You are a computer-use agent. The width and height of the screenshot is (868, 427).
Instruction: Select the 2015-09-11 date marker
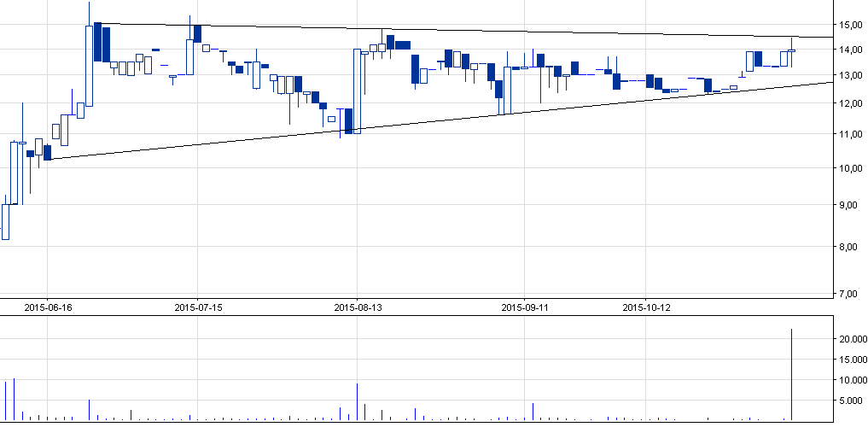pyautogui.click(x=524, y=307)
